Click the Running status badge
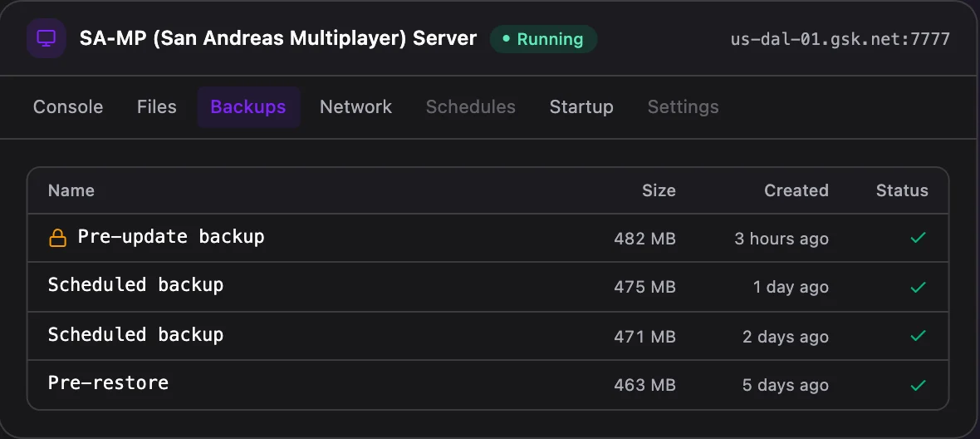 (x=543, y=39)
